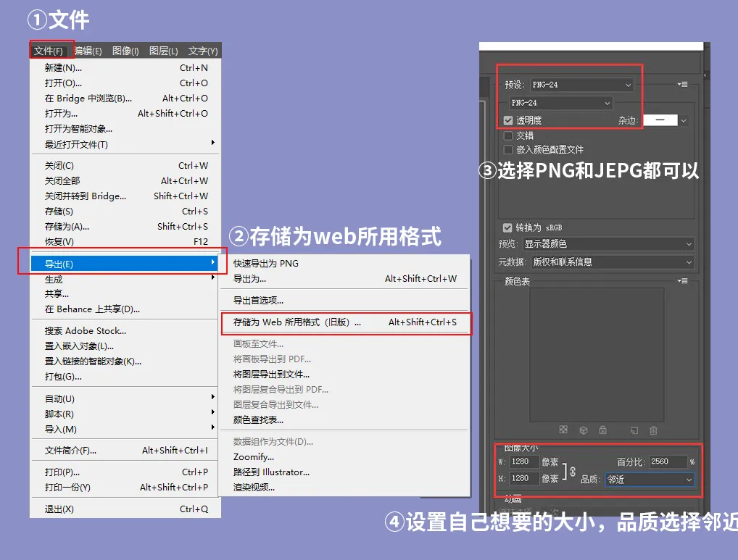The width and height of the screenshot is (738, 560).
Task: Open the color table flyout menu icon
Action: point(682,281)
